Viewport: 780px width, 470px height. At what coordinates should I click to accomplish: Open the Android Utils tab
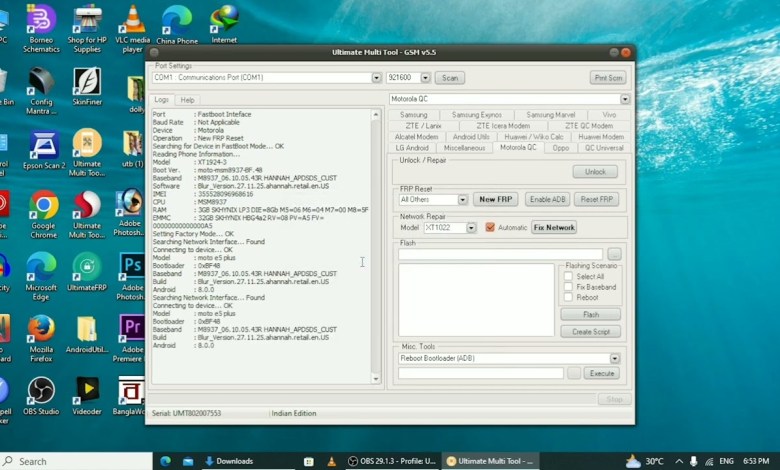pyautogui.click(x=471, y=137)
